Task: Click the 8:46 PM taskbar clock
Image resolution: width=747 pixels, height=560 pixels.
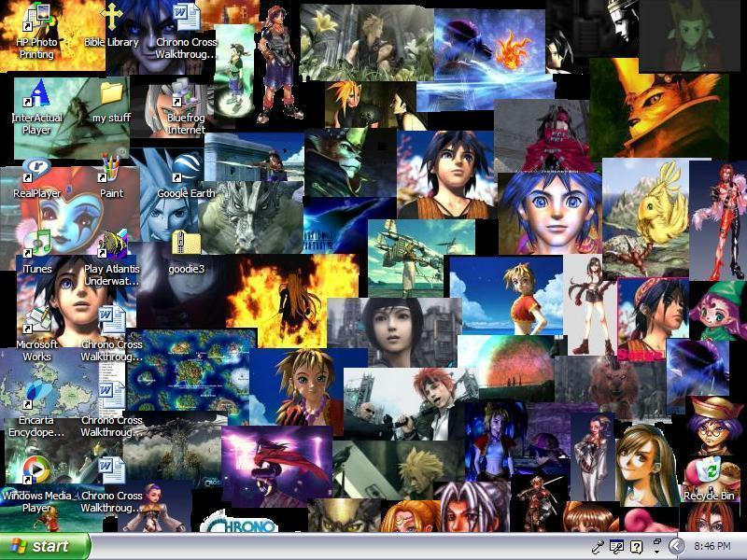Action: [712, 546]
